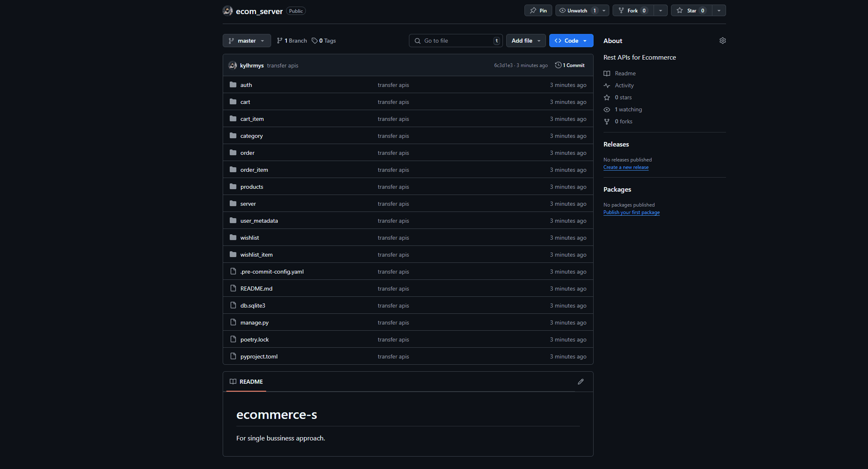The image size is (868, 469).
Task: Open the 0 Tags link
Action: pyautogui.click(x=324, y=41)
